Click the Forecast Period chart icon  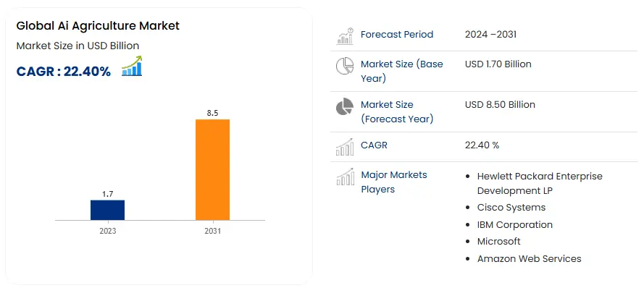click(345, 36)
